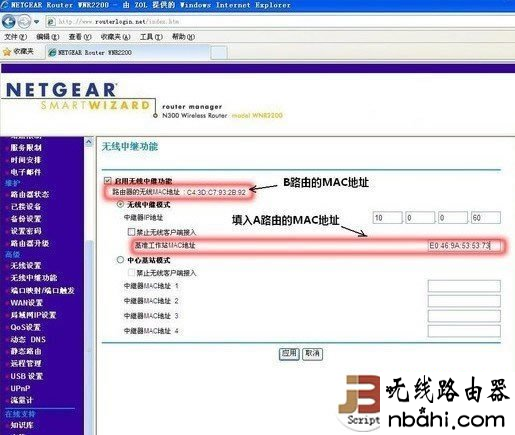This screenshot has width=515, height=435.
Task: Click the third repeater IP octet field
Action: (453, 218)
